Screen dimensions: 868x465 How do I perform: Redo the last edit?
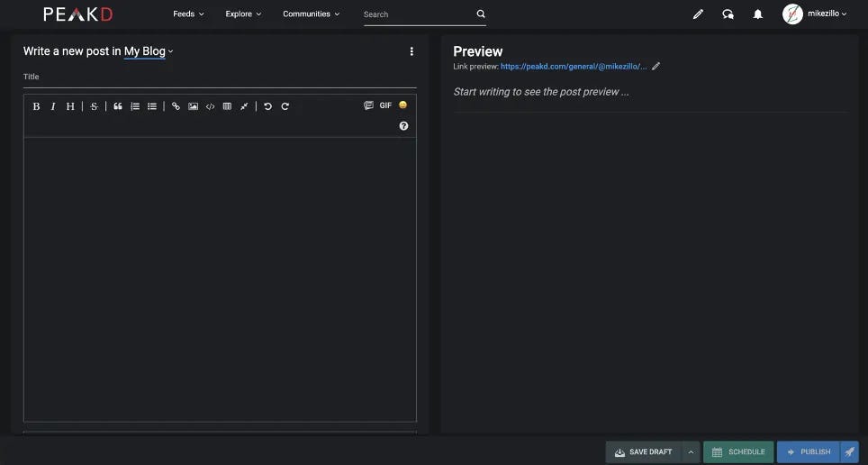tap(285, 106)
